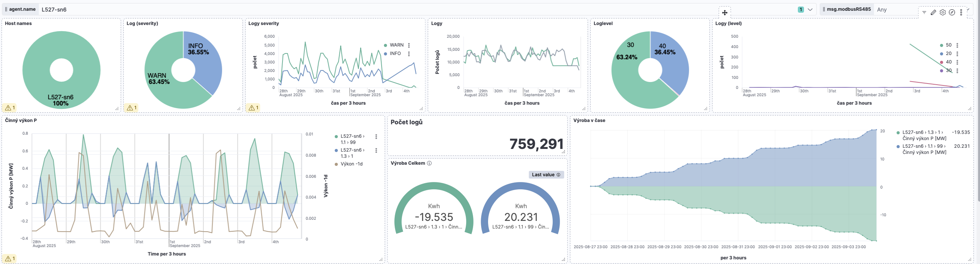Open options menu for WARN legend entry

[x=409, y=45]
